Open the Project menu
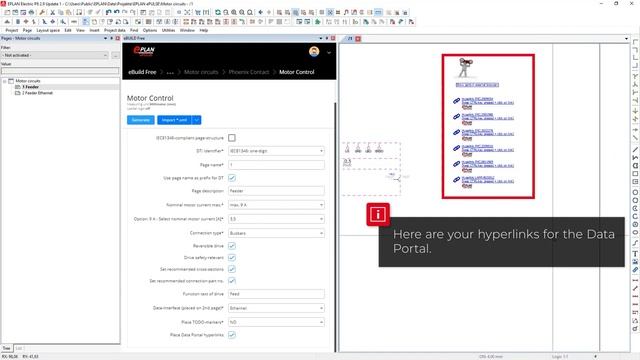 (x=11, y=30)
